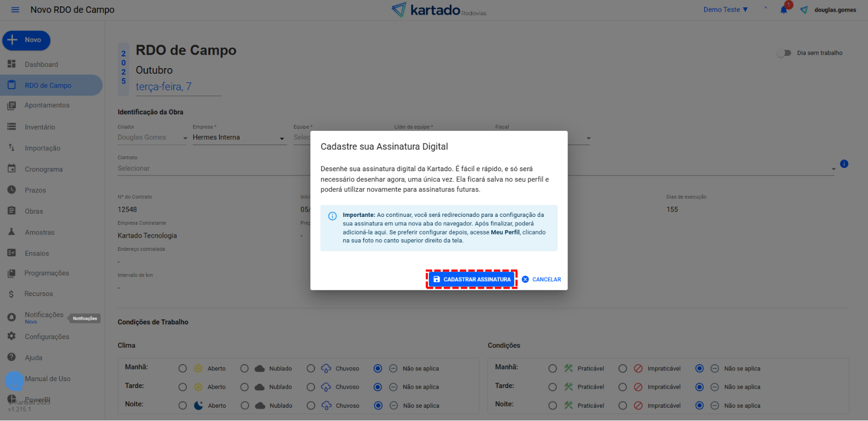Open Apontamentos in the sidebar
The height and width of the screenshot is (421, 868).
tap(47, 105)
